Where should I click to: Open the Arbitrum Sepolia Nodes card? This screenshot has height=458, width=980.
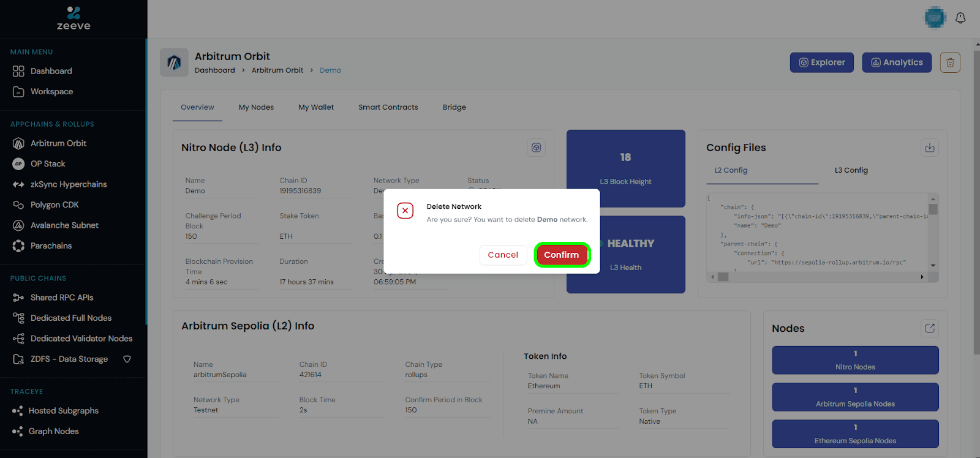pos(855,397)
